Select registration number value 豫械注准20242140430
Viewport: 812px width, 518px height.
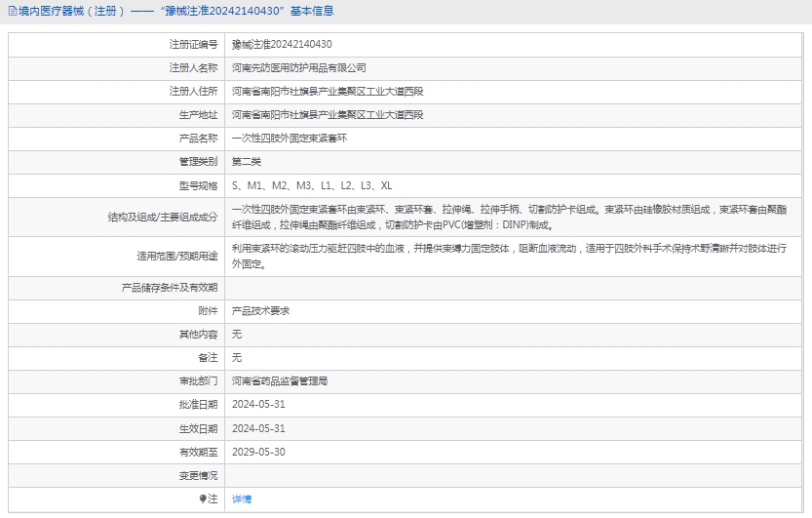282,44
